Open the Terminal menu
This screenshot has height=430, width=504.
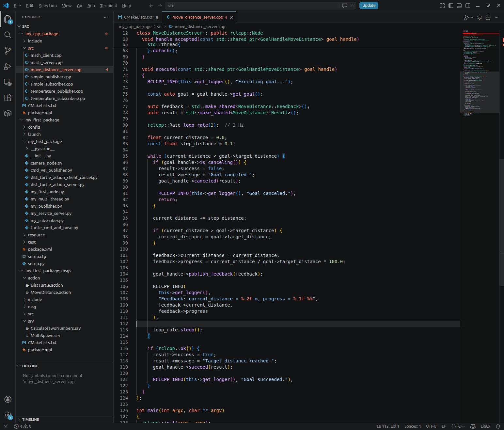108,6
